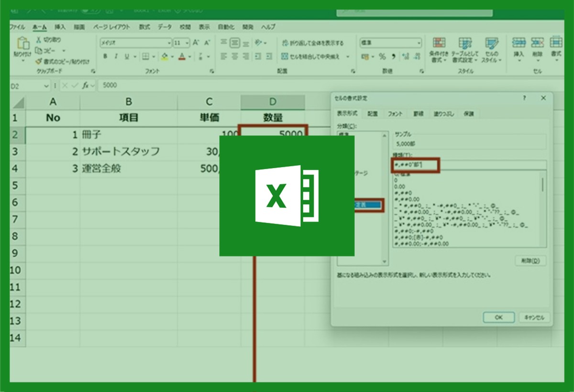Click the Insert Function fx icon
574x392 pixels.
pyautogui.click(x=85, y=86)
